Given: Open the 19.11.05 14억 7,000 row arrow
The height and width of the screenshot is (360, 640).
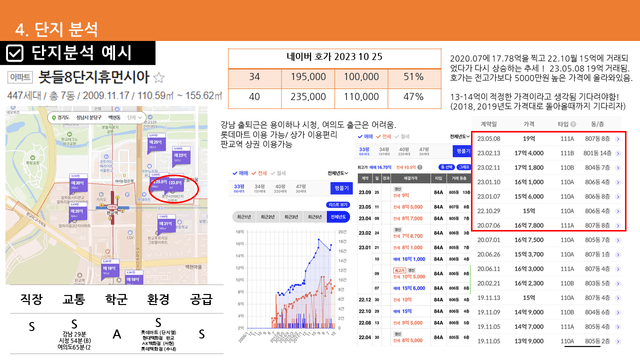Looking at the screenshot, I should point(618,327).
